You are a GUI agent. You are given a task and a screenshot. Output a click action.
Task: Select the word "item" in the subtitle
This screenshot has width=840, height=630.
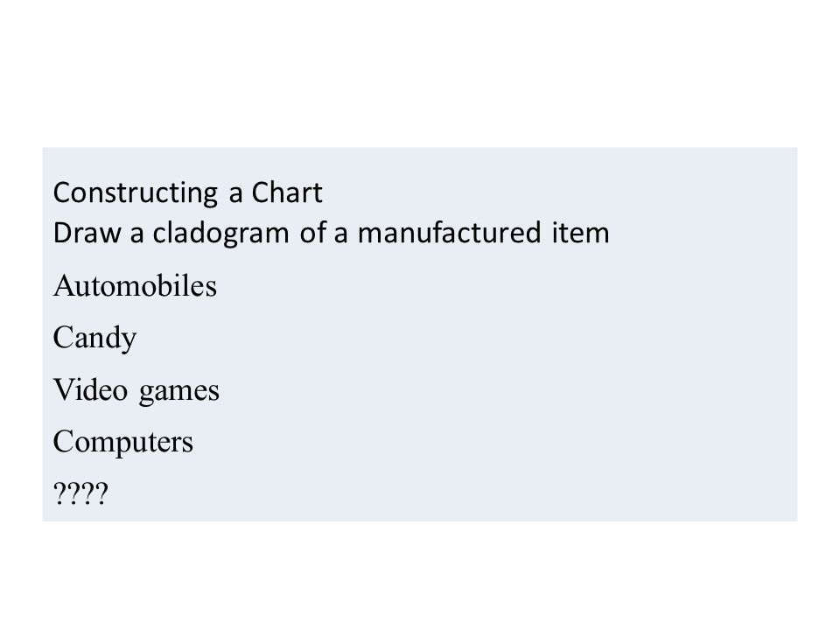coord(581,233)
